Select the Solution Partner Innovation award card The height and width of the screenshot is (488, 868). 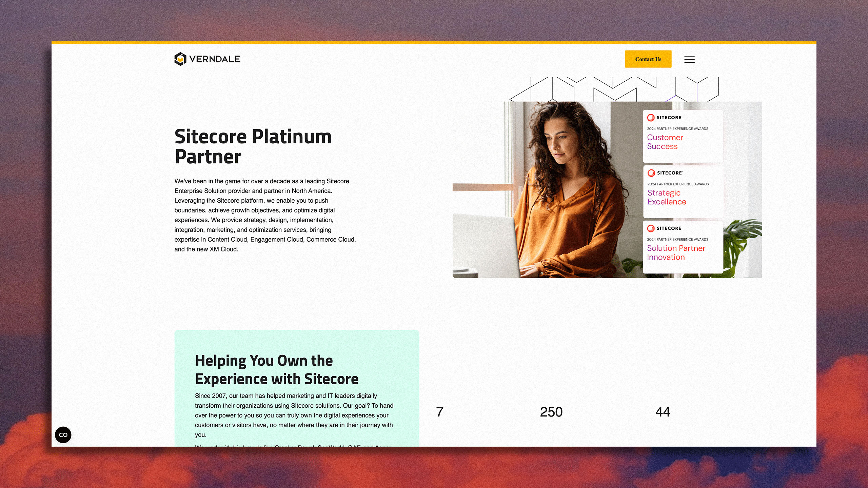683,247
